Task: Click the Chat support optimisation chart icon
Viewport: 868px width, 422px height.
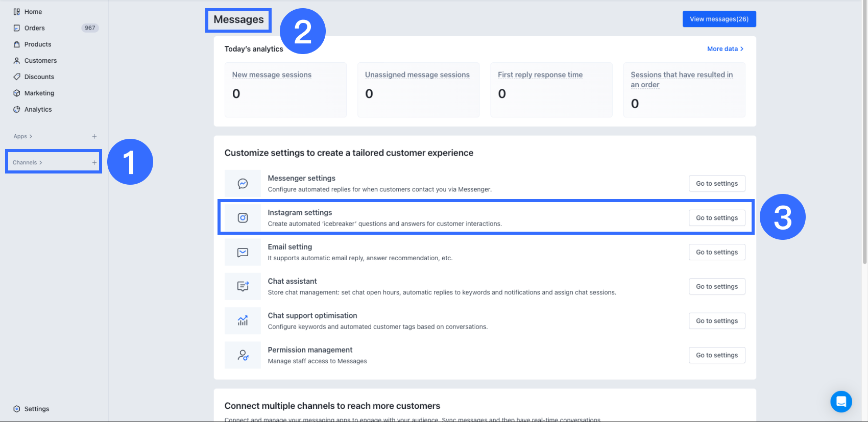Action: point(243,321)
